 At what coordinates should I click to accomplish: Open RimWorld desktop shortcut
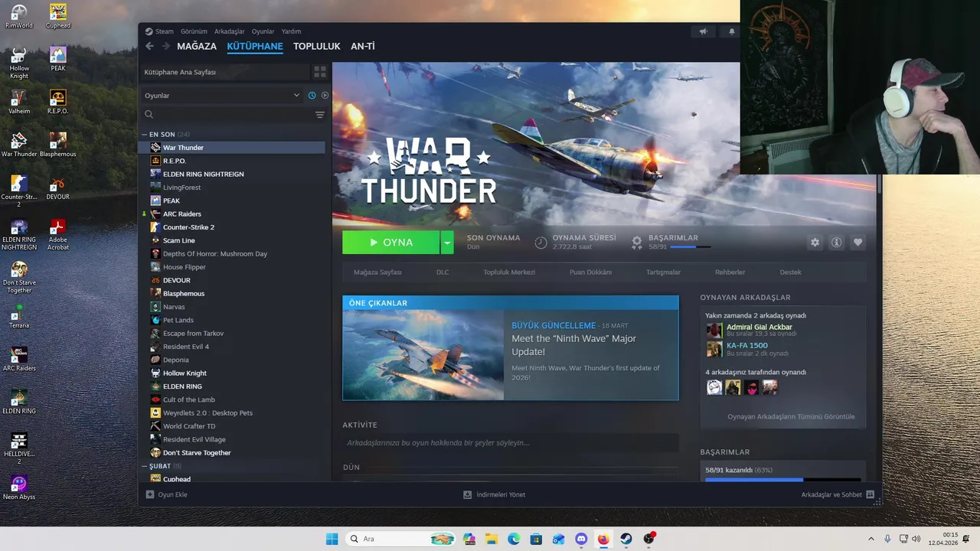coord(19,16)
